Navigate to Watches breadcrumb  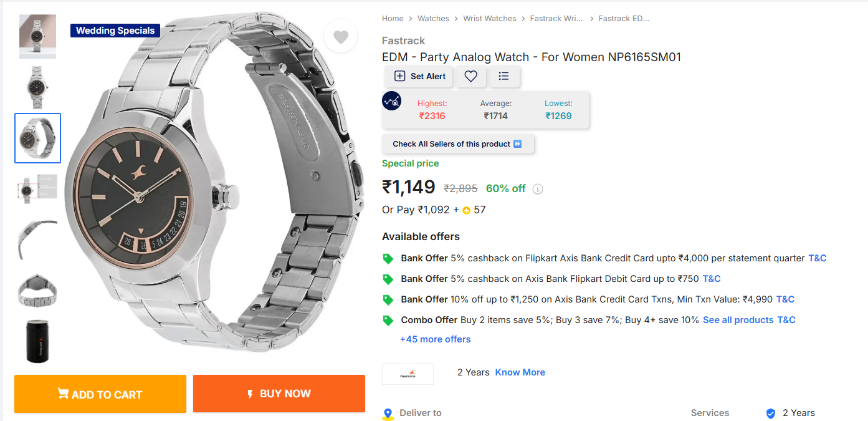(x=433, y=19)
